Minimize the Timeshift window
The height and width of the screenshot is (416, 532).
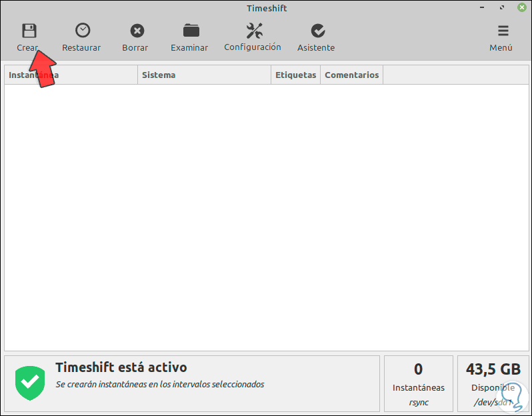pyautogui.click(x=482, y=7)
